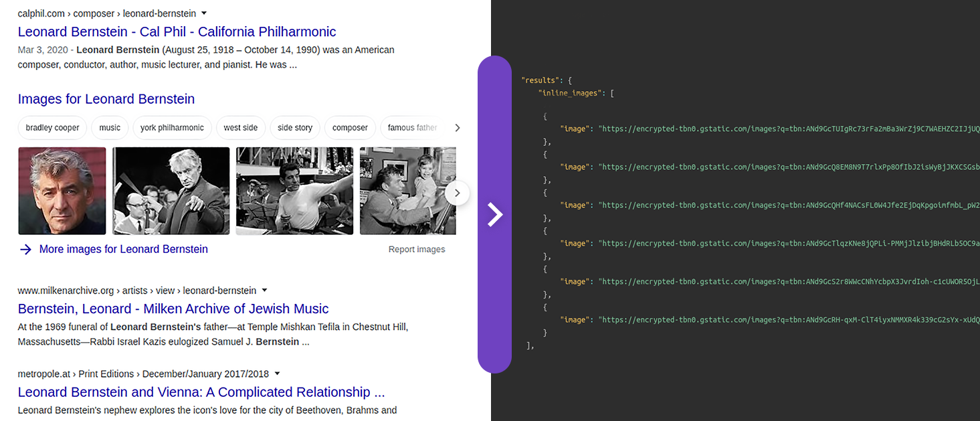The width and height of the screenshot is (980, 421).
Task: Open the color Bernstein portrait thumbnail
Action: pos(62,191)
